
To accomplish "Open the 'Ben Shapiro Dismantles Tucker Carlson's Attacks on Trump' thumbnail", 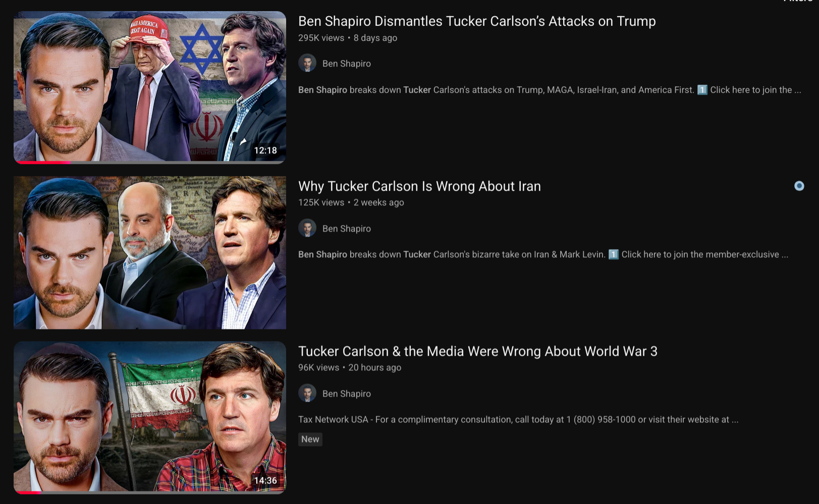I will [x=150, y=87].
